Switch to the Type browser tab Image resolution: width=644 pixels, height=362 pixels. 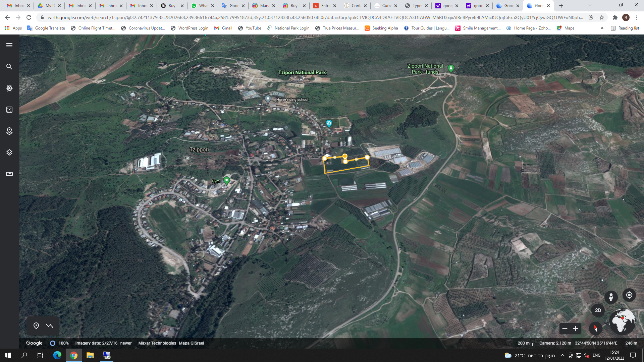click(x=416, y=6)
